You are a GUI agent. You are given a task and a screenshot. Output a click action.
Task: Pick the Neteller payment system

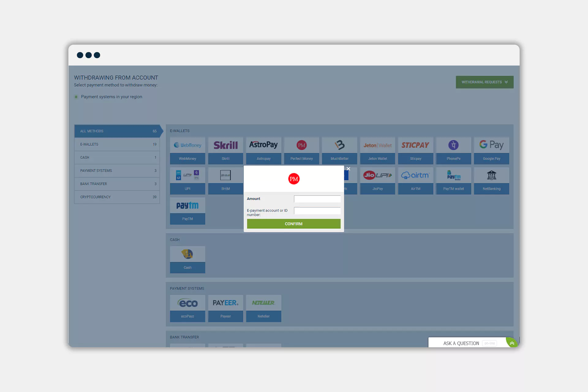(x=263, y=308)
